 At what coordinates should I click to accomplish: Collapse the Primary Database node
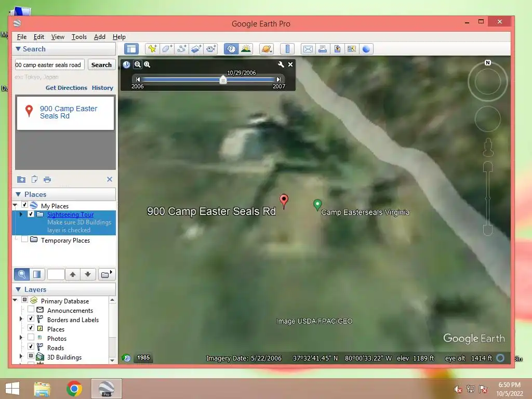click(15, 300)
